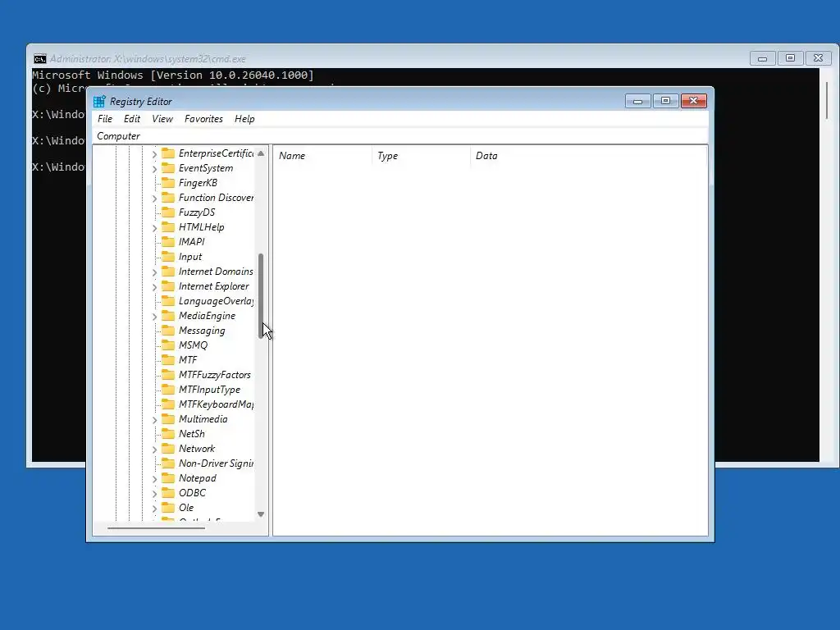
Task: Select the Non-Driver Signing folder icon
Action: (168, 463)
